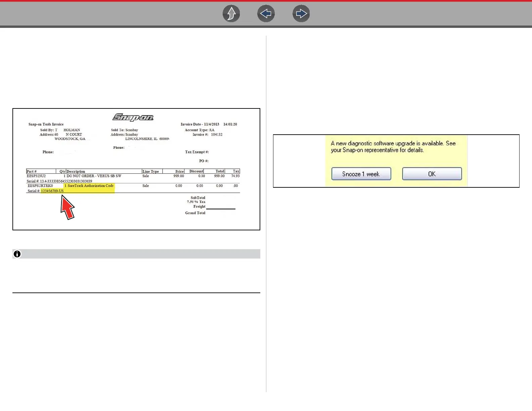The height and width of the screenshot is (411, 532).
Task: Click the 'Account Type: RA' text
Action: pos(199,130)
